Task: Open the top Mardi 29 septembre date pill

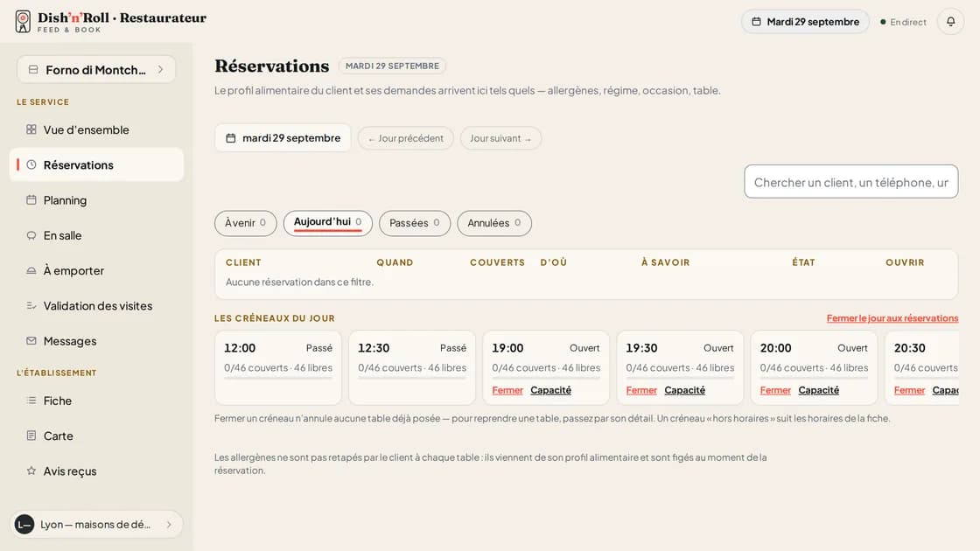Action: [805, 22]
